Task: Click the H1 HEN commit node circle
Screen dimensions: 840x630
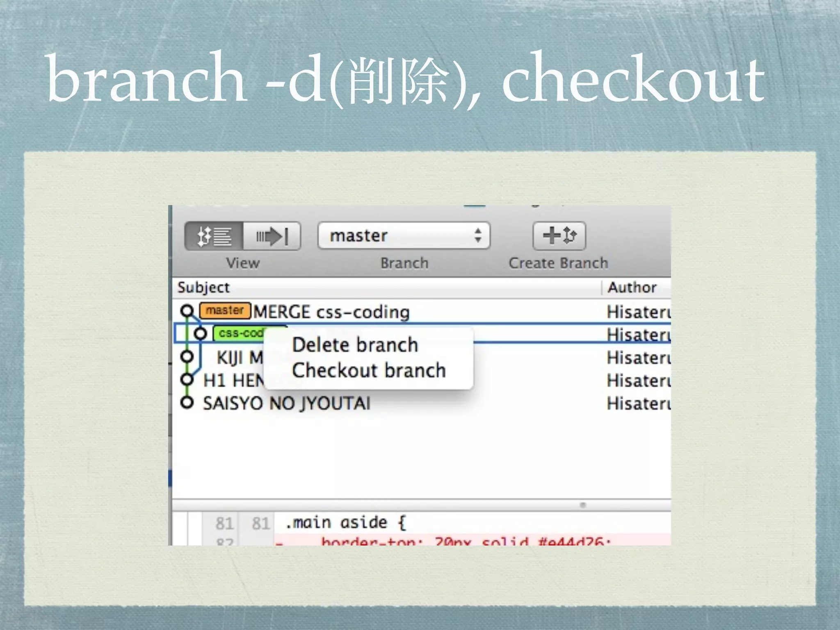Action: [x=187, y=380]
